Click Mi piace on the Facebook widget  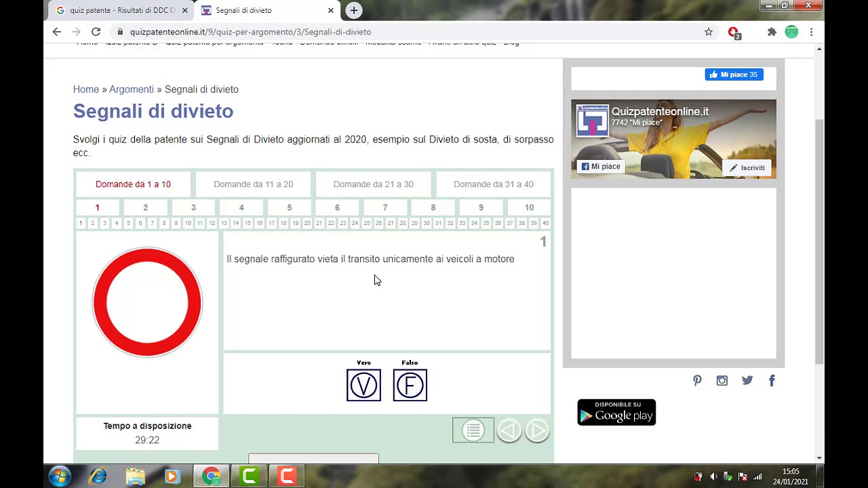pyautogui.click(x=601, y=166)
